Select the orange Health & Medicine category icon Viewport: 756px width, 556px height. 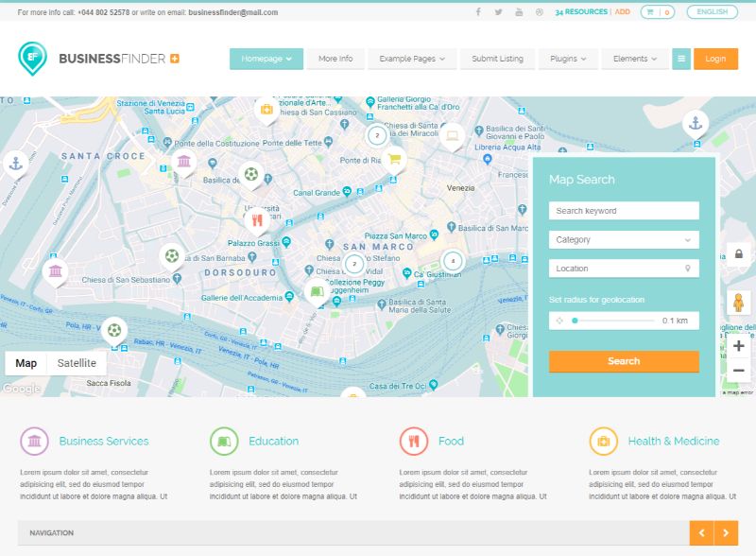603,441
